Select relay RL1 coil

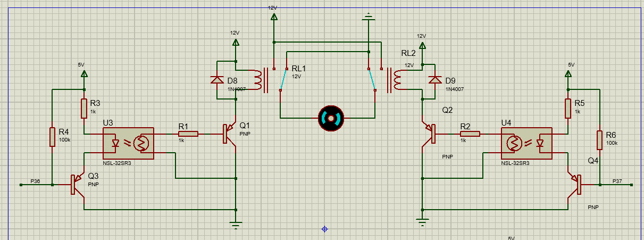[258, 80]
